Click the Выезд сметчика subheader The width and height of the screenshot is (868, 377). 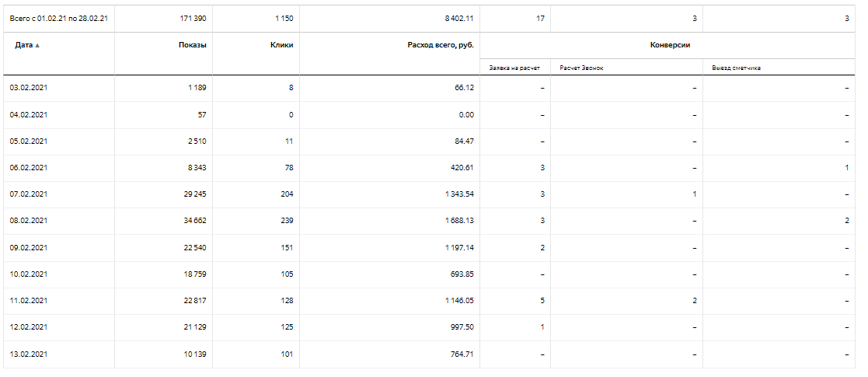[736, 68]
